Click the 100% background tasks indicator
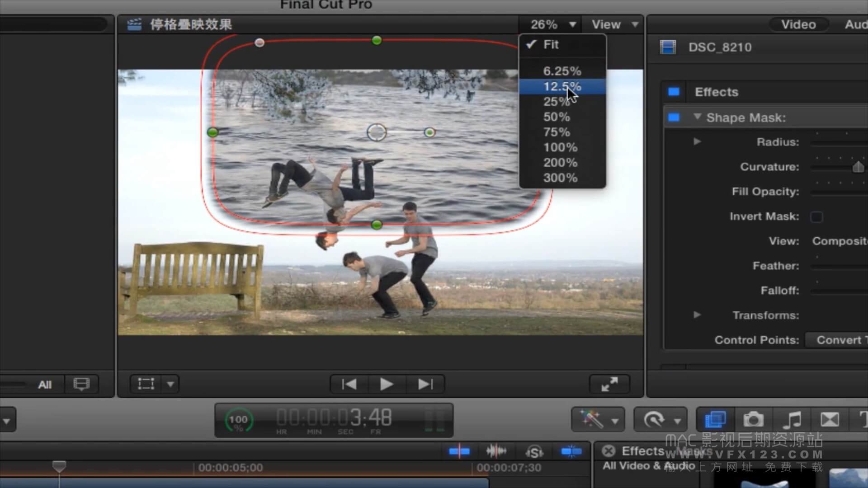Screen dimensions: 868x488 pyautogui.click(x=238, y=420)
